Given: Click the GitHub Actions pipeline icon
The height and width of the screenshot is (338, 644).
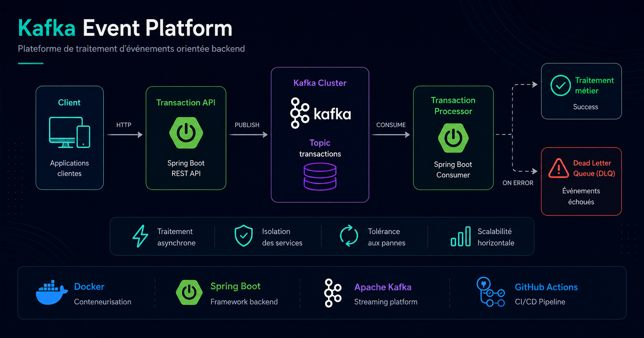Looking at the screenshot, I should coord(491,292).
